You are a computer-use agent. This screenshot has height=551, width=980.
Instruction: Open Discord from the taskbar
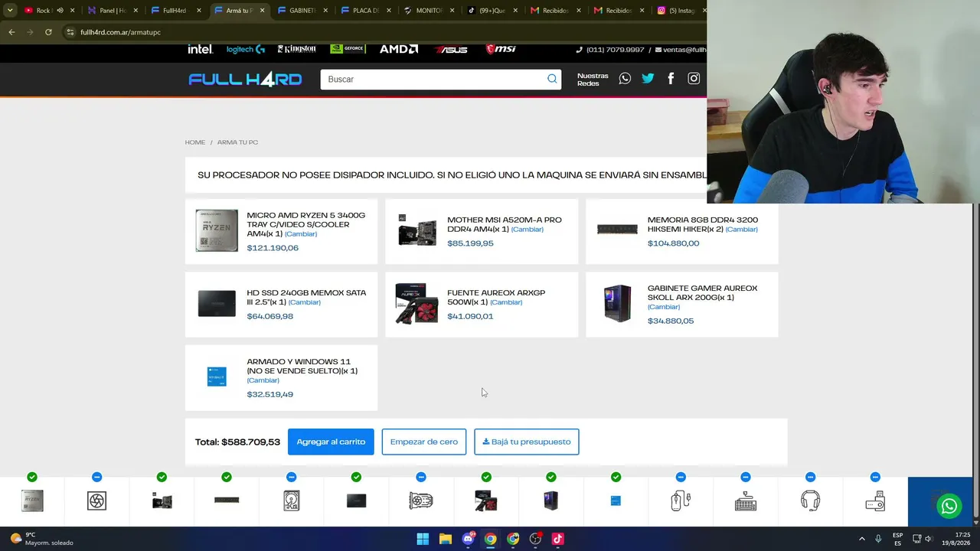(x=468, y=539)
